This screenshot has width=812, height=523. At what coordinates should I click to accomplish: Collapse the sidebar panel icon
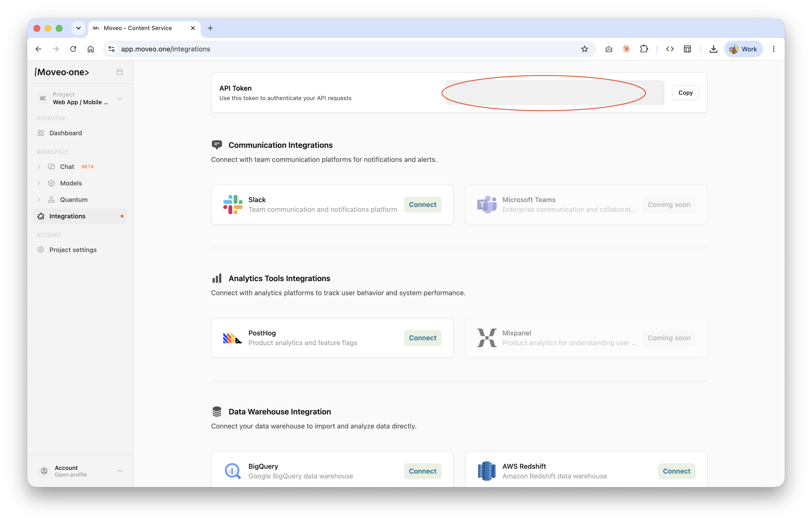(119, 72)
